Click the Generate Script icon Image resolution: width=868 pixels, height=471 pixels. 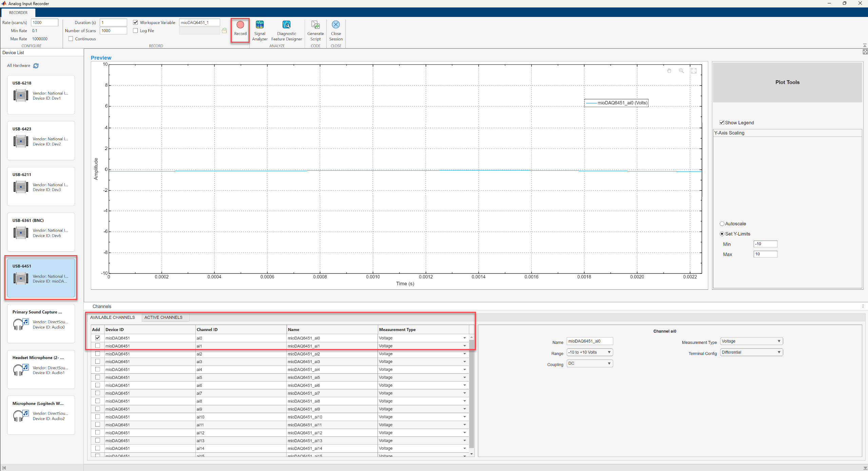coord(315,30)
